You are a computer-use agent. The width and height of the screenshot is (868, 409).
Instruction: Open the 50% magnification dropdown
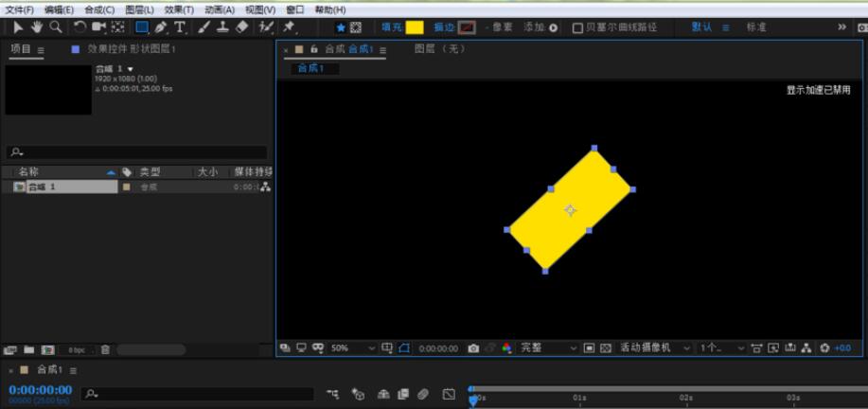click(353, 348)
